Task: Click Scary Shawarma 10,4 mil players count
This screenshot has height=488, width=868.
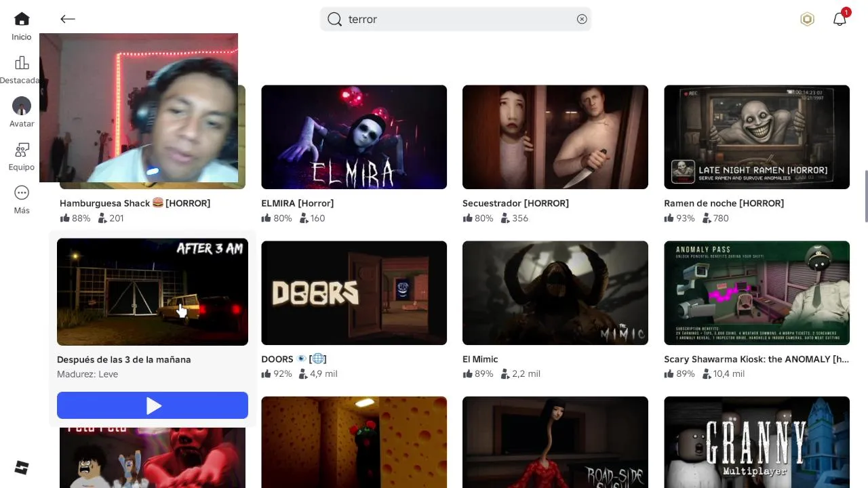Action: tap(724, 374)
